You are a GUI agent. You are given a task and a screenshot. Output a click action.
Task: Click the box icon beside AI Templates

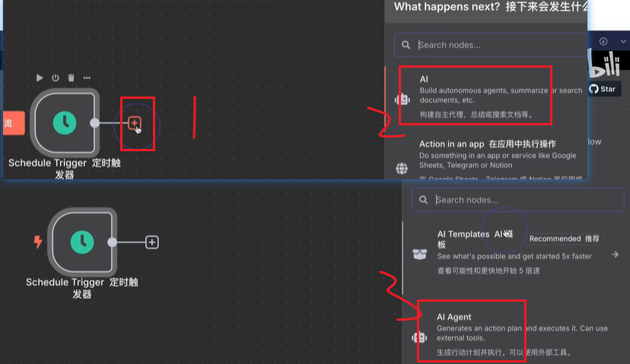pos(420,254)
